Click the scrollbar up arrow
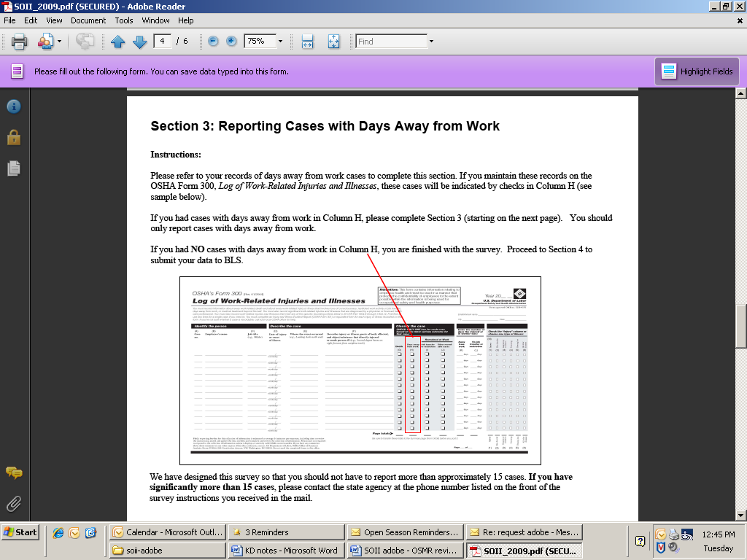747x560 pixels. (741, 93)
